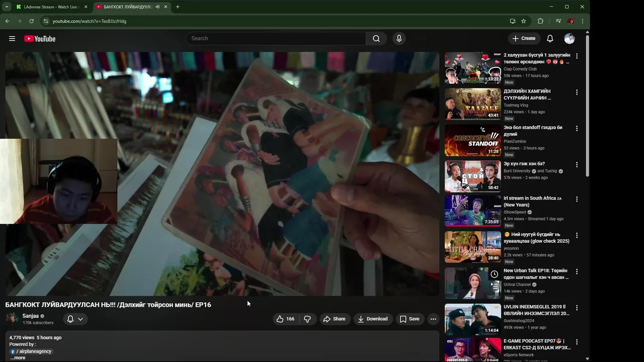Share this video
Screen dimensions: 644x362
pos(335,319)
